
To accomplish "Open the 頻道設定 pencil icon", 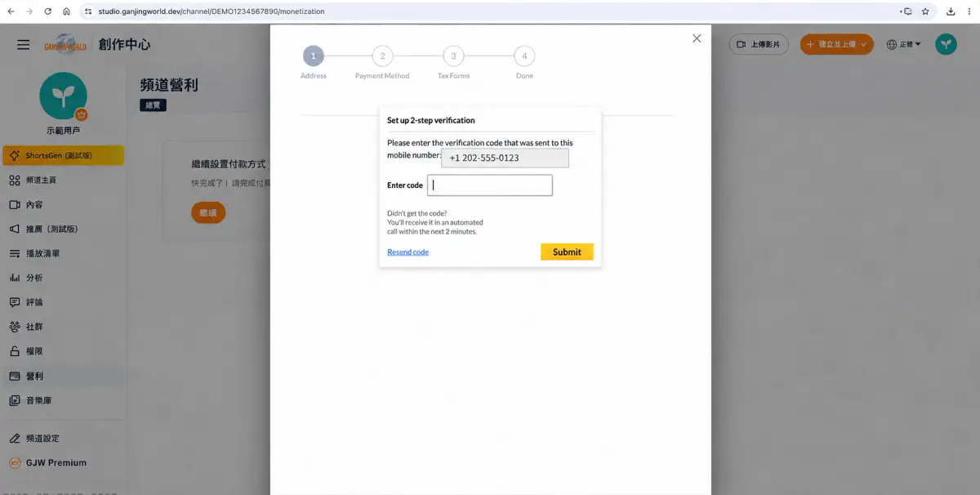I will point(15,439).
